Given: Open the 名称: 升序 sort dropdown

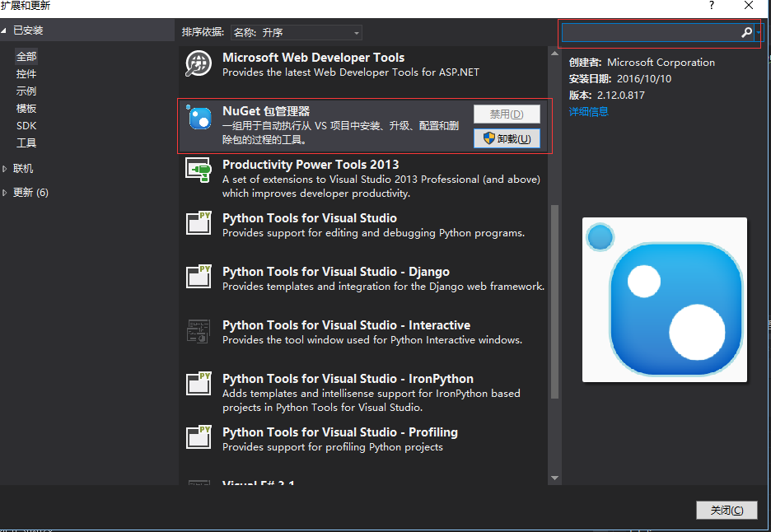Looking at the screenshot, I should [x=296, y=32].
